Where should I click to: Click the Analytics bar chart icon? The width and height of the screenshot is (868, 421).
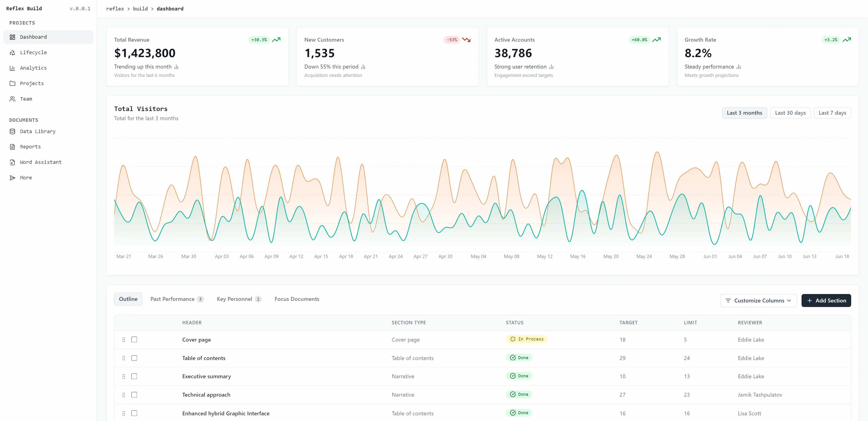point(12,68)
